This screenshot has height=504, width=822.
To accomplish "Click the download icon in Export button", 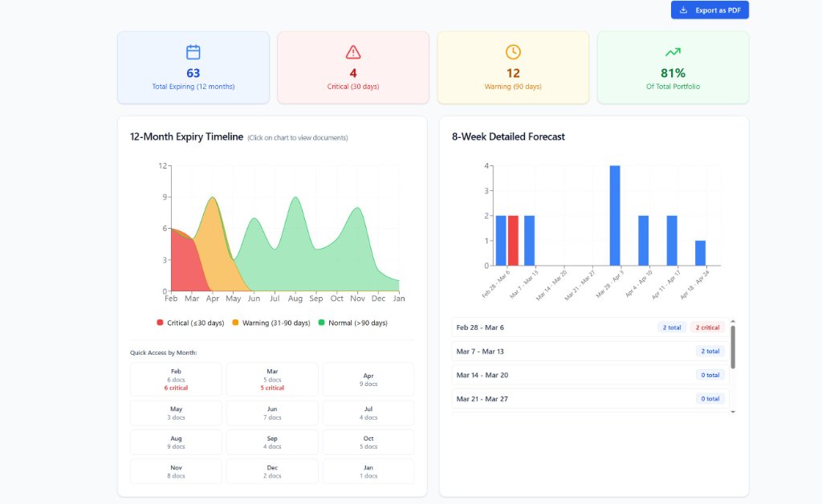I will tap(684, 10).
